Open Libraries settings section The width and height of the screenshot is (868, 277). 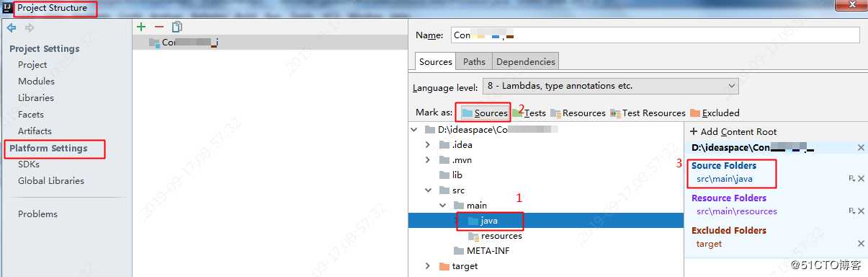click(x=36, y=97)
